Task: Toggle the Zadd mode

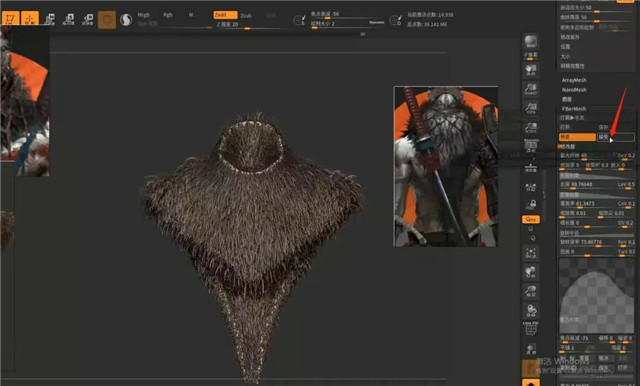Action: 225,15
